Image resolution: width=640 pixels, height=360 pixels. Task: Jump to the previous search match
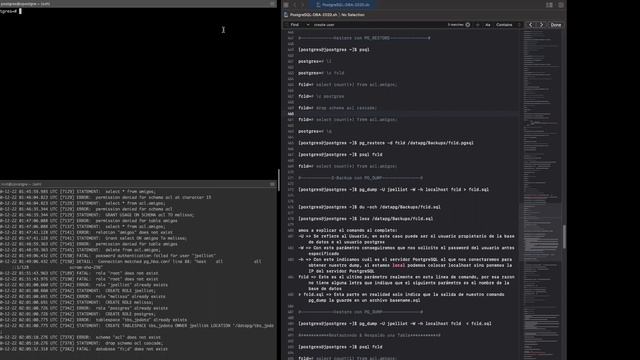point(531,25)
